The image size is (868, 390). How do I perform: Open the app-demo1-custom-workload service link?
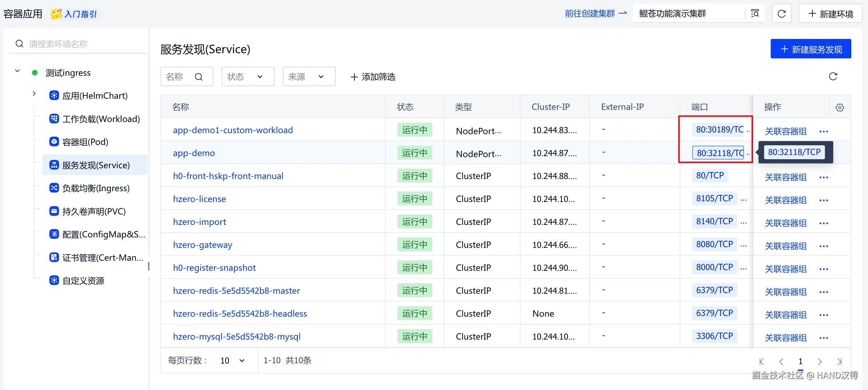(x=233, y=130)
